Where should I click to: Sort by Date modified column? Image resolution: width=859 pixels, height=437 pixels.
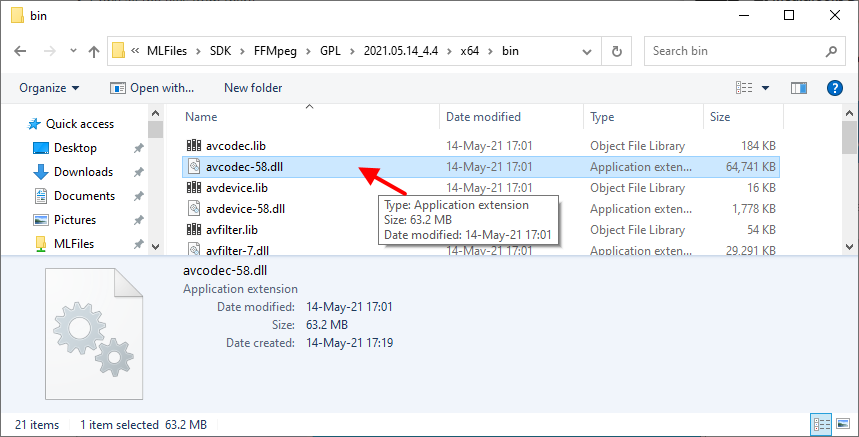483,117
